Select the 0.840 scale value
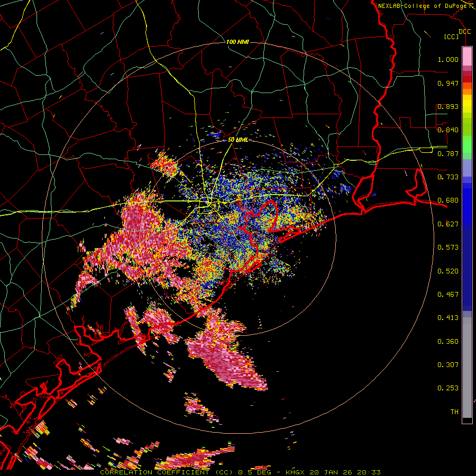The height and width of the screenshot is (476, 476). (448, 130)
